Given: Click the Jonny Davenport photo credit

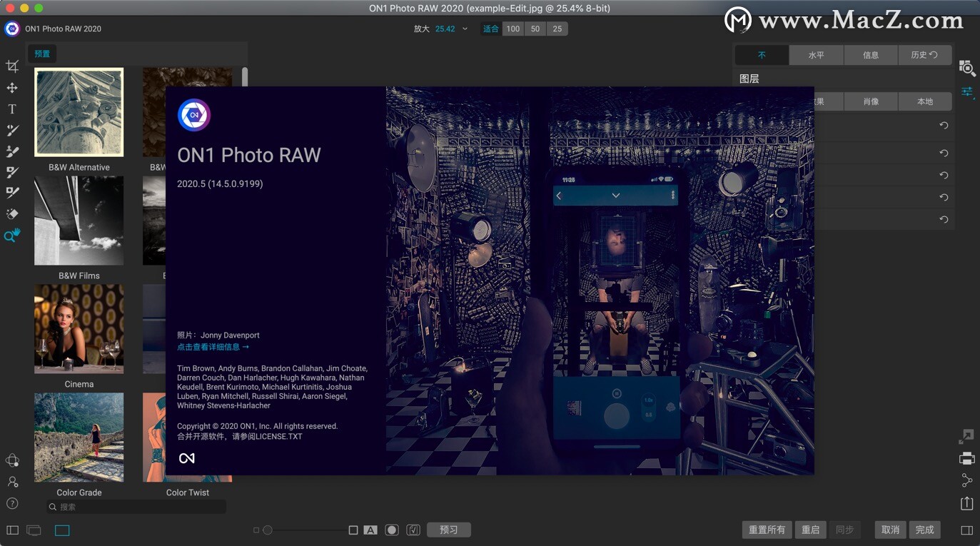Looking at the screenshot, I should pyautogui.click(x=230, y=335).
